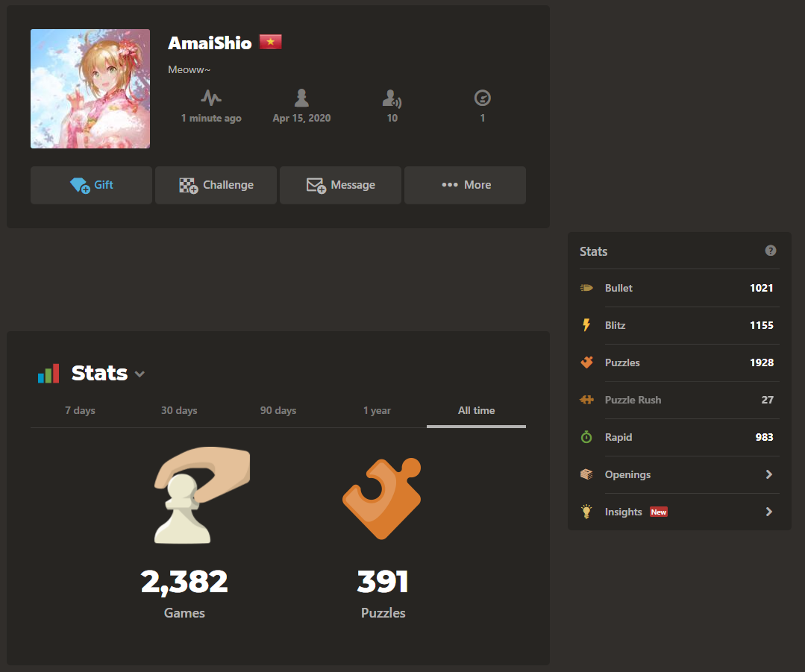Switch to the 7 days tab
805x672 pixels.
click(80, 411)
